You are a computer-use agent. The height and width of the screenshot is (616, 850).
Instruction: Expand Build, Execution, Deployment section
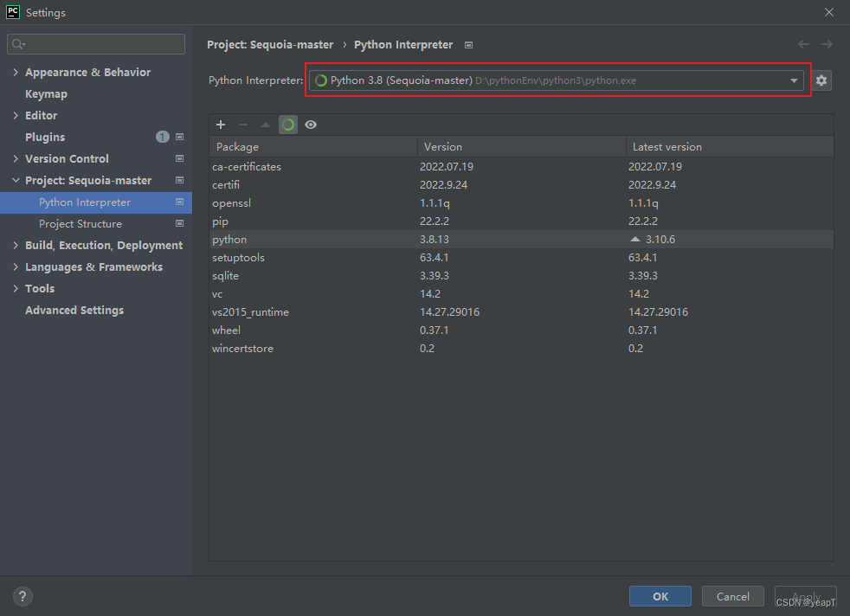point(16,246)
